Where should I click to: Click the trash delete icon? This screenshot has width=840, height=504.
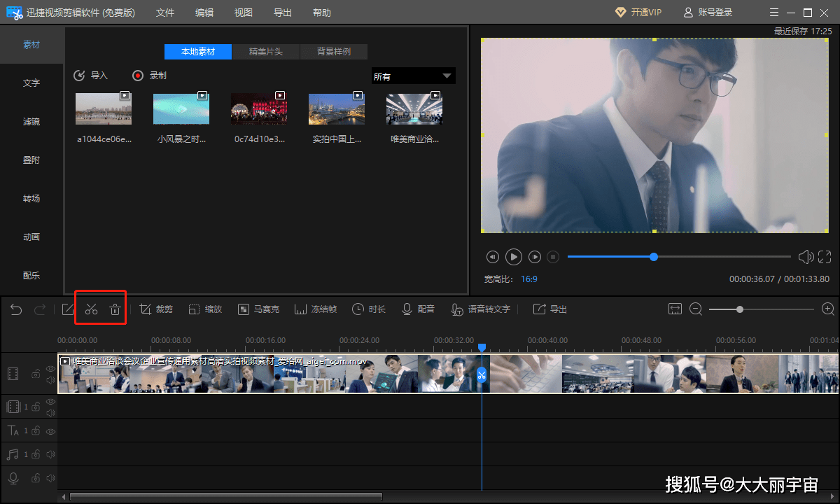(115, 309)
